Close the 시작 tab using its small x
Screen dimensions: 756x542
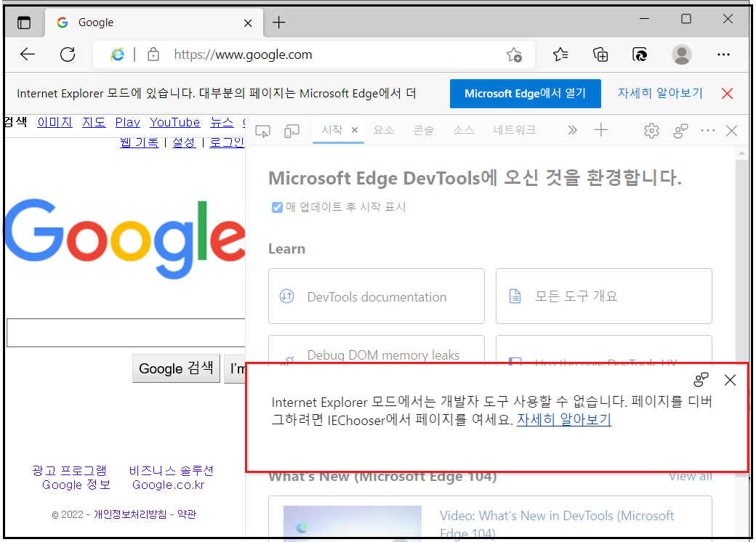coord(355,129)
